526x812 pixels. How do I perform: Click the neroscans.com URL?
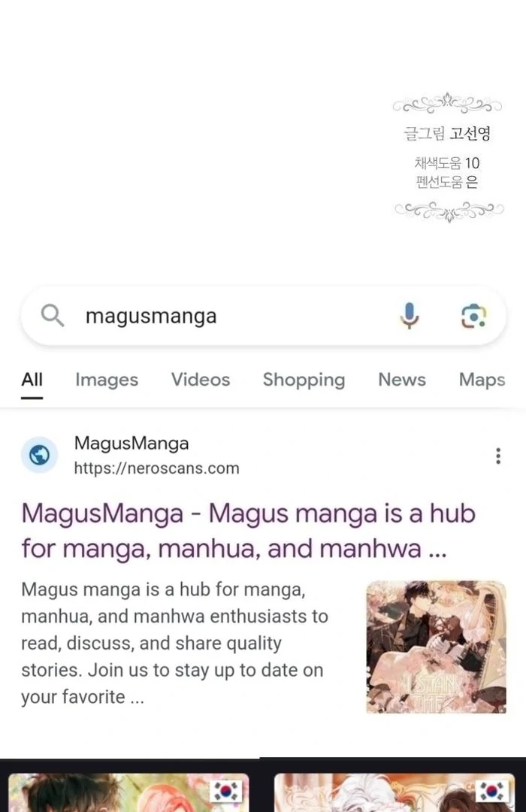156,468
